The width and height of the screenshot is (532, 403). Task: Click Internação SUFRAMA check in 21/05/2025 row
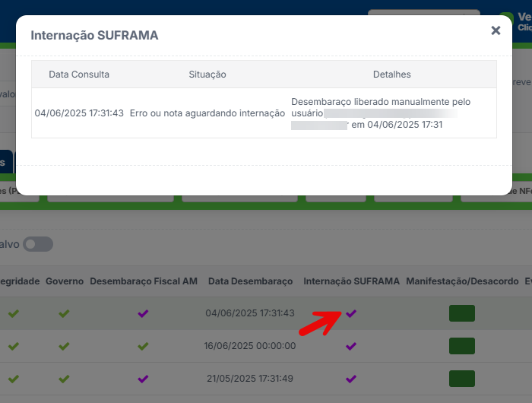point(351,379)
